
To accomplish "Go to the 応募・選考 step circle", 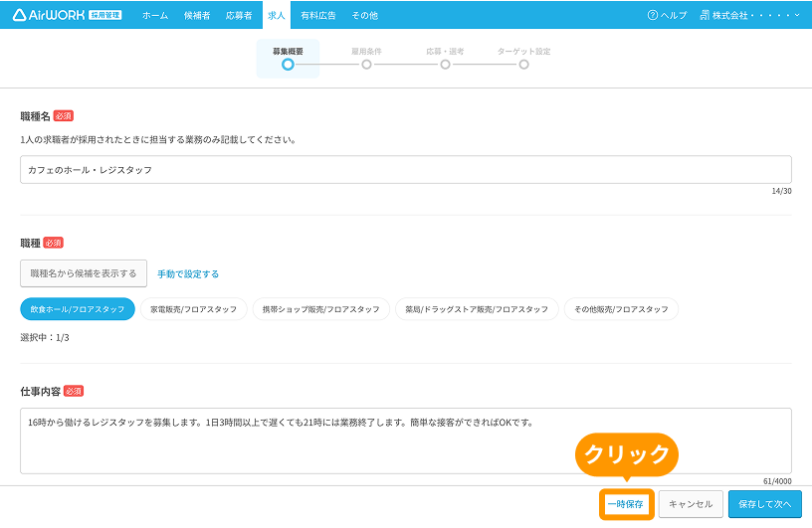I will [x=446, y=65].
